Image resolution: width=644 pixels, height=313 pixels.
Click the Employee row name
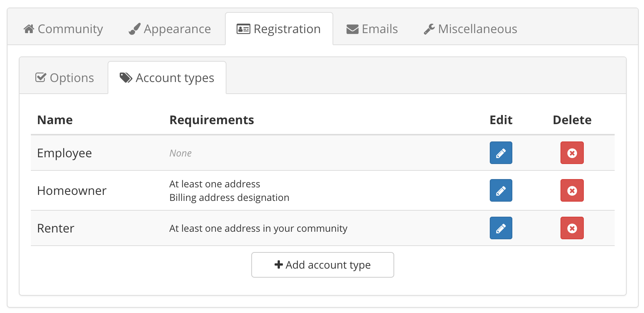[x=64, y=153]
